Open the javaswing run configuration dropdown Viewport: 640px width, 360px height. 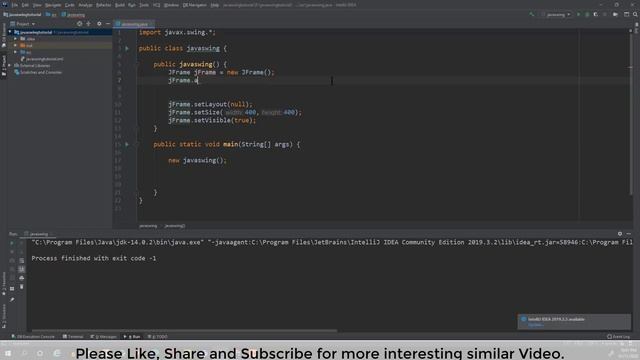pyautogui.click(x=556, y=15)
